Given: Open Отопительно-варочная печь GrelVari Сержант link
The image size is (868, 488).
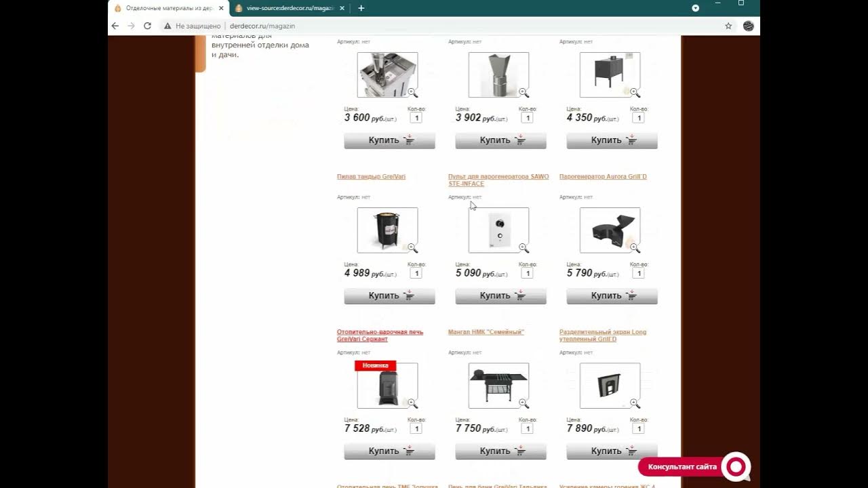Looking at the screenshot, I should pos(380,335).
